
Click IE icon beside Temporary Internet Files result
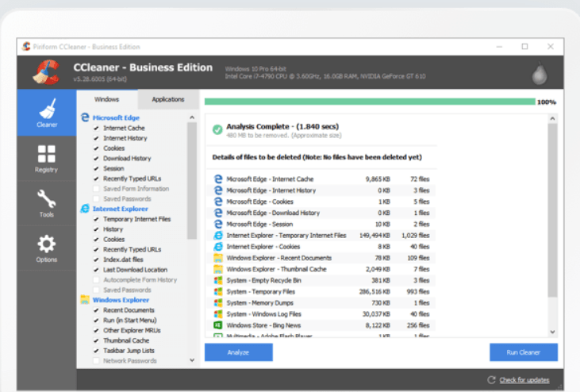218,235
